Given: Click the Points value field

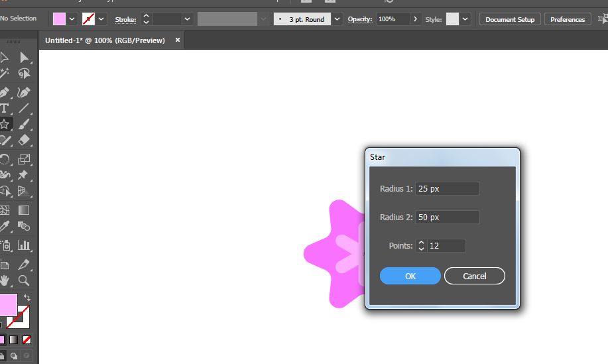Looking at the screenshot, I should point(446,246).
